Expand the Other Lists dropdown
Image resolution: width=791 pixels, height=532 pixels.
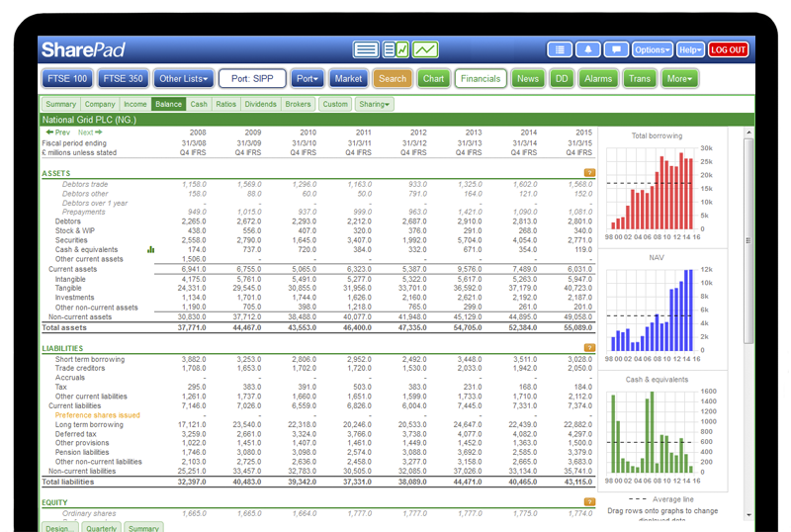coord(184,78)
